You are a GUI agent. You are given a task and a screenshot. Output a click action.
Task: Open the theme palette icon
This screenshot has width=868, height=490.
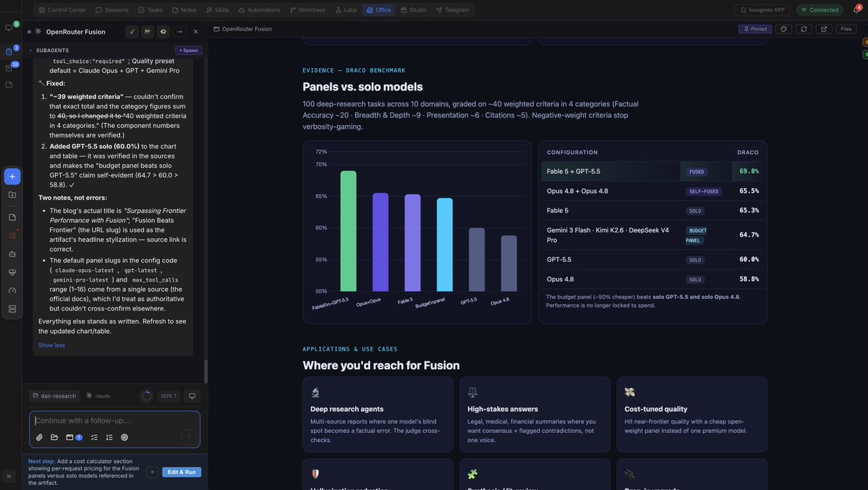[x=783, y=29]
